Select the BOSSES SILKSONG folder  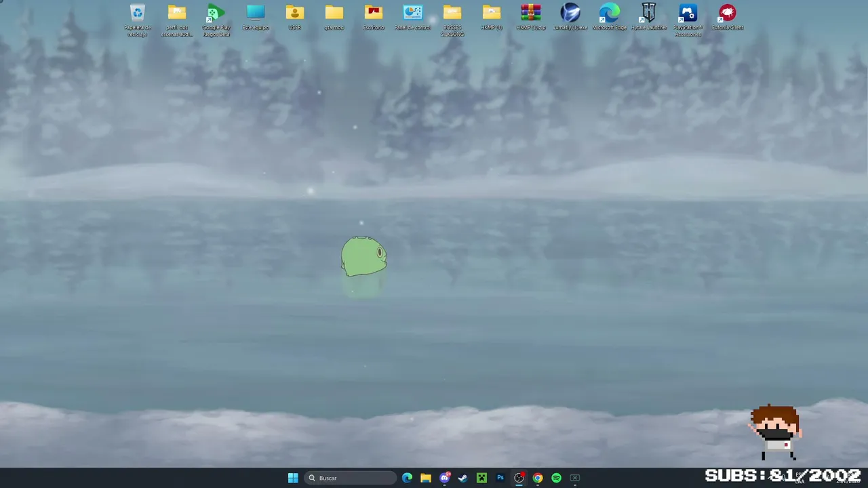[x=452, y=20]
